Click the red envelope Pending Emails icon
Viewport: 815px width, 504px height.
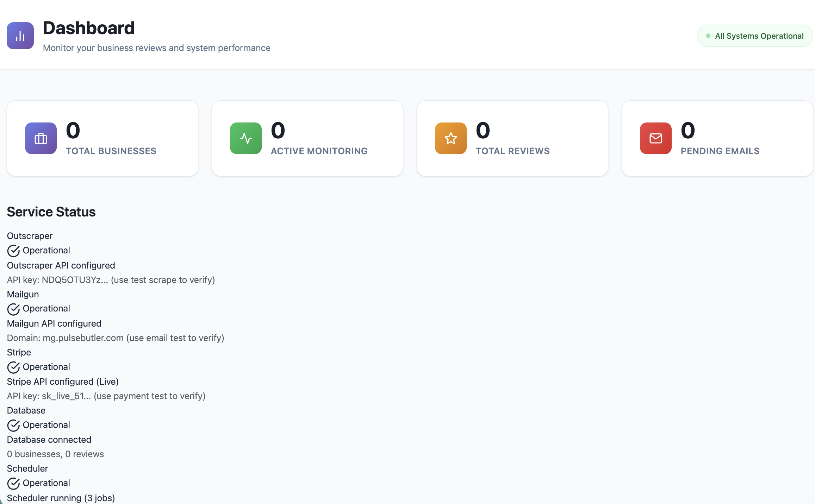(x=655, y=138)
